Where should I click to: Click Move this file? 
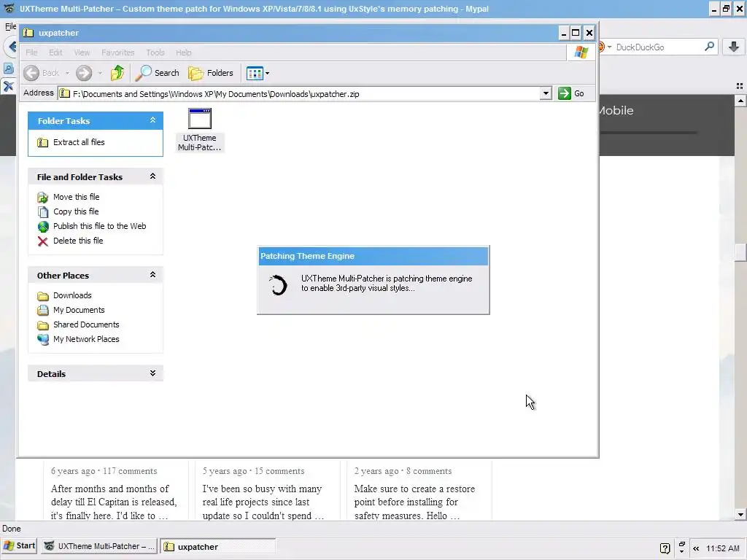(76, 197)
